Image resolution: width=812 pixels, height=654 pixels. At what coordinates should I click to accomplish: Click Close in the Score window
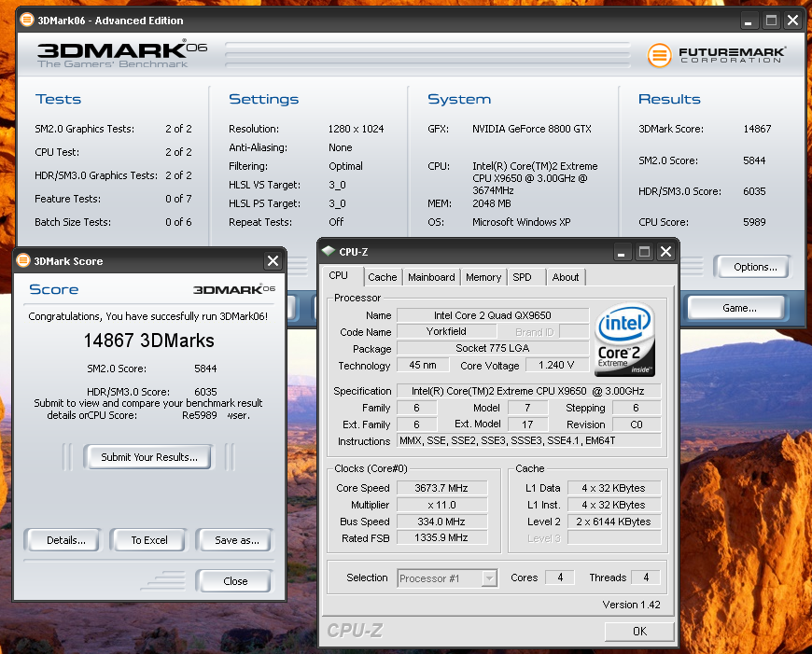[235, 581]
